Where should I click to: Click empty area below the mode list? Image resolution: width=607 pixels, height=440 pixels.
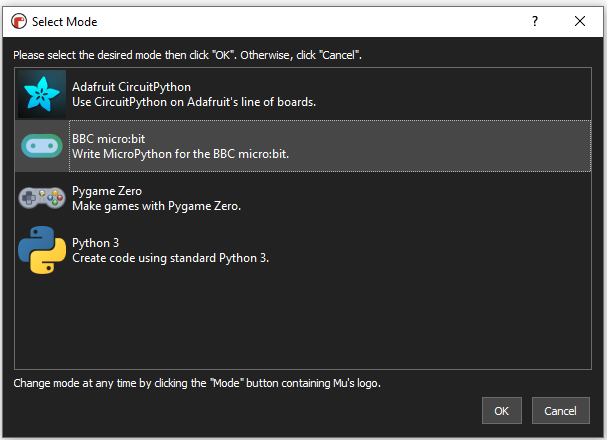303,322
